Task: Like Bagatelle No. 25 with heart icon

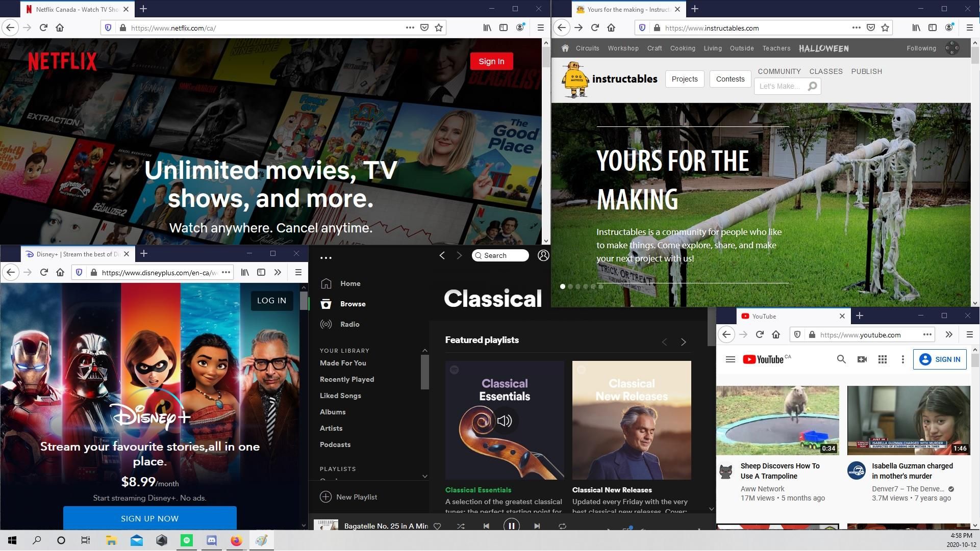Action: [x=437, y=526]
